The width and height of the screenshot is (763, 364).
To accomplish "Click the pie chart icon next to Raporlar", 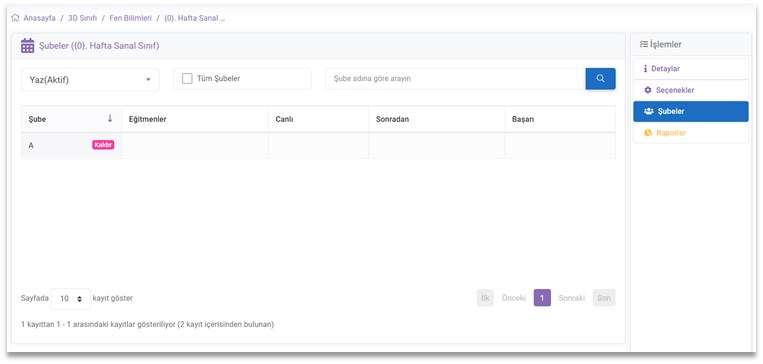I will (647, 132).
